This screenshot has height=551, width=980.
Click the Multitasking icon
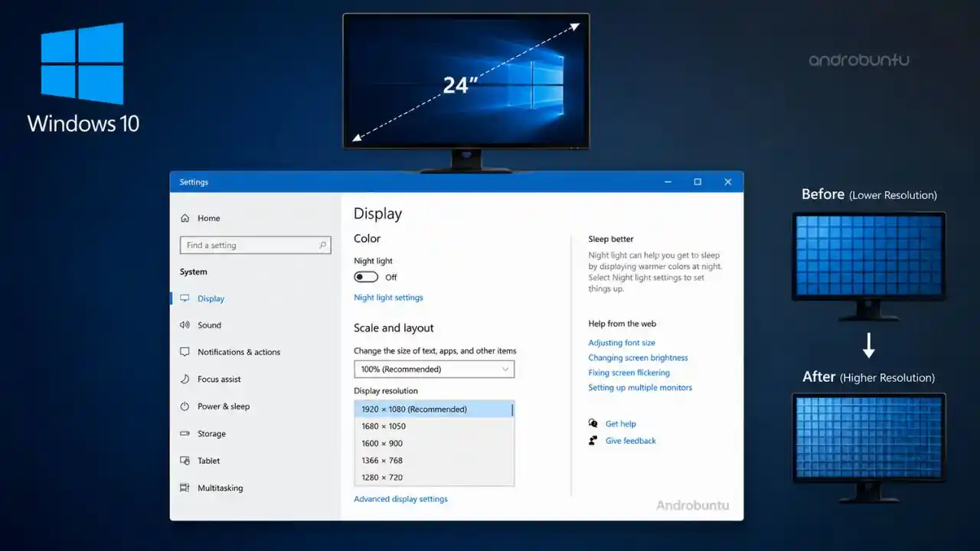pos(185,487)
